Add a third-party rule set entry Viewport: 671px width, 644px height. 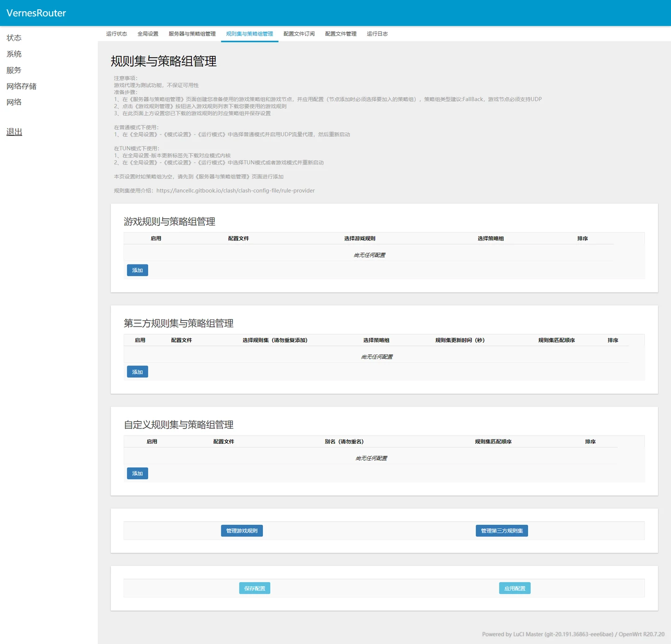pos(137,372)
